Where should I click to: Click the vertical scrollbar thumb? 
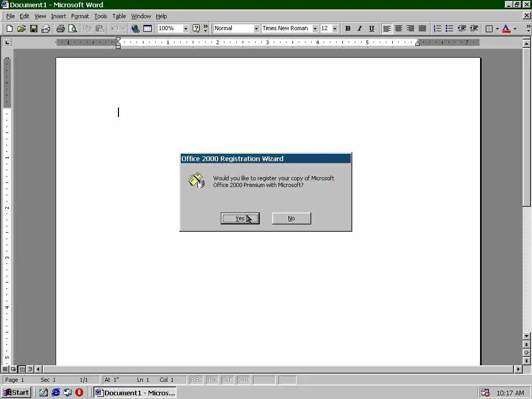(526, 127)
